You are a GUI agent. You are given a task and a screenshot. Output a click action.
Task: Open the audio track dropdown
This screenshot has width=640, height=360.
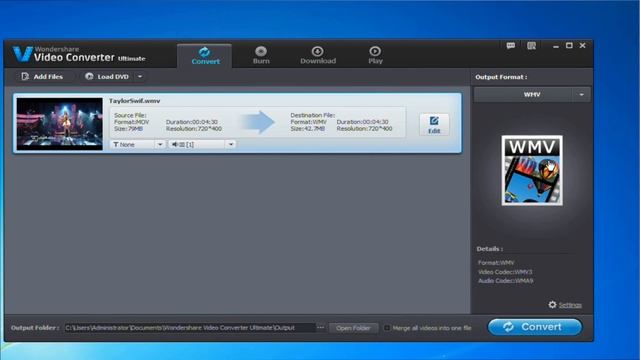click(x=202, y=144)
